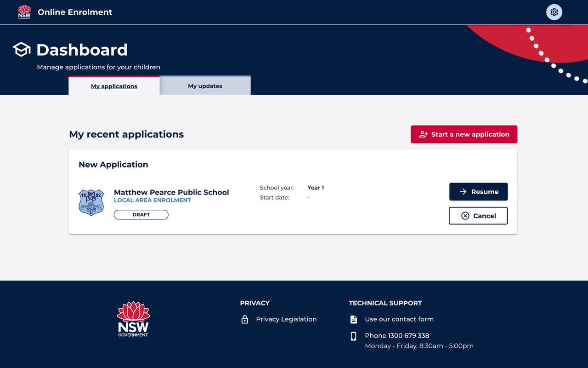This screenshot has width=588, height=368.
Task: Click the padlock icon beside Privacy Legislation
Action: (x=245, y=319)
